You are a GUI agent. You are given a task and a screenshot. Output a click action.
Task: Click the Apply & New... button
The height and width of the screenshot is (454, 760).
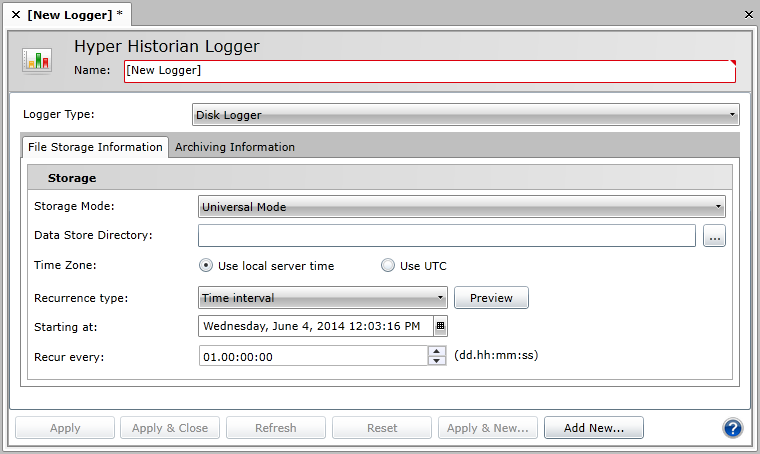click(x=488, y=428)
